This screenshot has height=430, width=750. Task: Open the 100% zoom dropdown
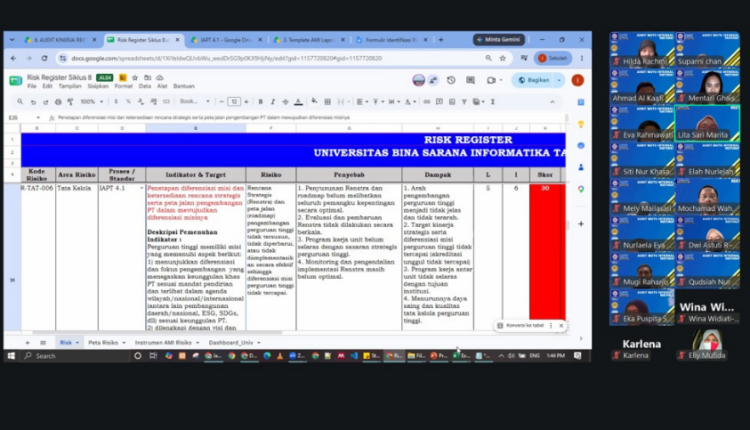tap(92, 102)
